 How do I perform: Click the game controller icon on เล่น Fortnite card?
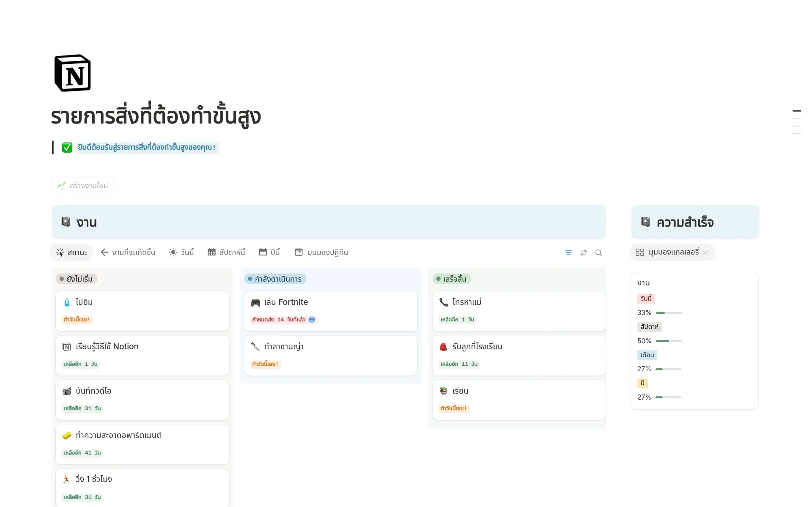click(x=255, y=302)
